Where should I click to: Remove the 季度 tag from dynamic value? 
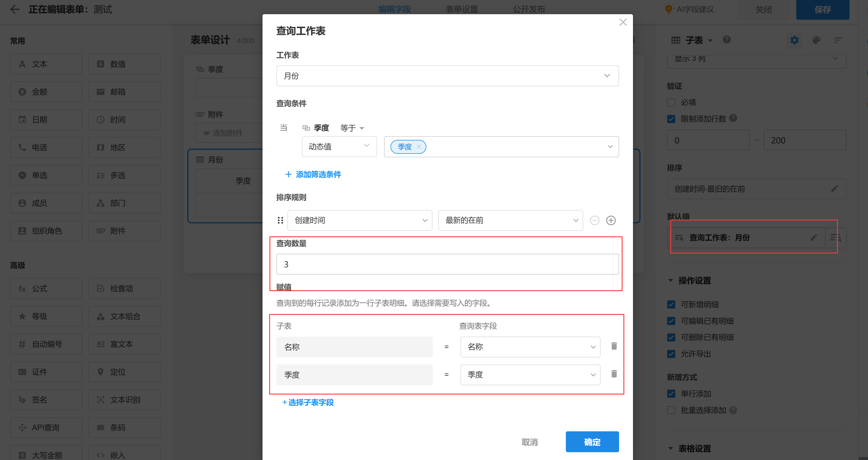tap(419, 147)
